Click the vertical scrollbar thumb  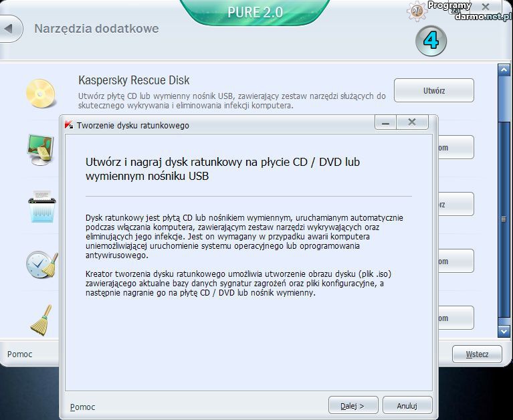504,219
